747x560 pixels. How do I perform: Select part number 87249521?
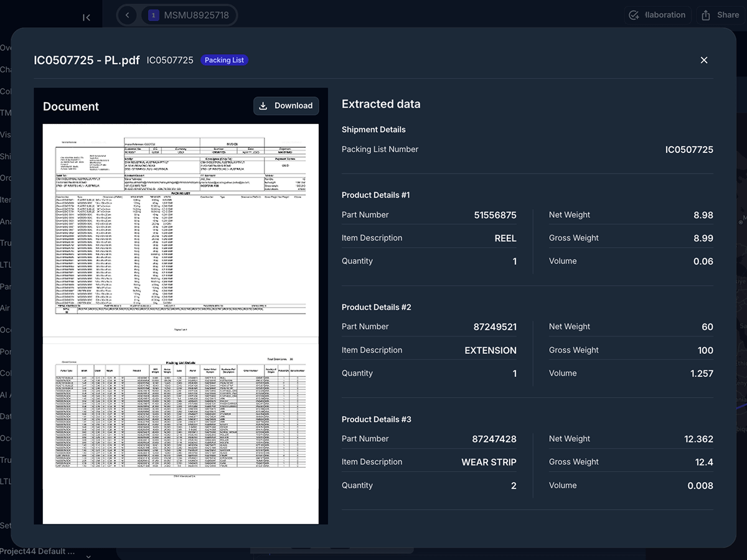pos(495,327)
